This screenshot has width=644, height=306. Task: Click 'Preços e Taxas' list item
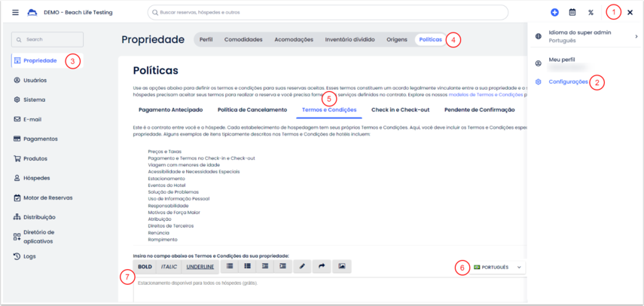point(165,151)
